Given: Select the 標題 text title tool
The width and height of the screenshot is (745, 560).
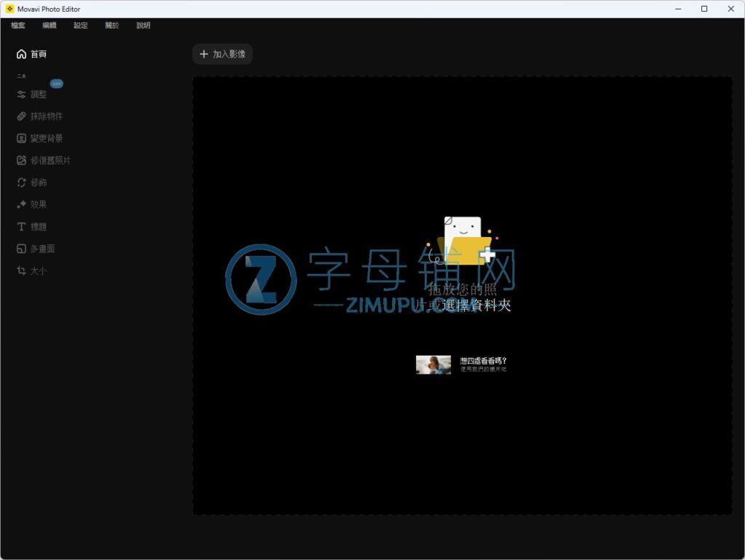Looking at the screenshot, I should point(31,227).
